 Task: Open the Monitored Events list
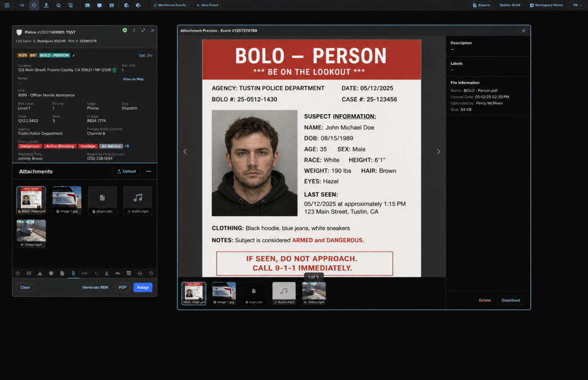pos(170,5)
